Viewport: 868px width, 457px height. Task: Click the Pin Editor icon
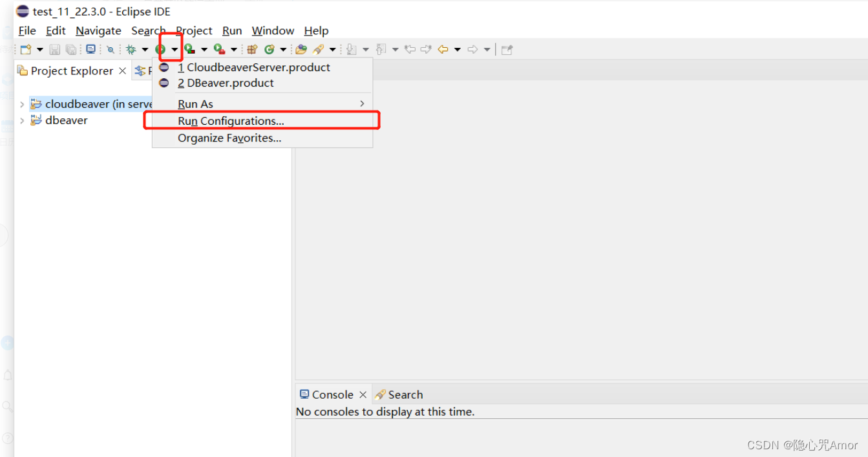tap(507, 49)
